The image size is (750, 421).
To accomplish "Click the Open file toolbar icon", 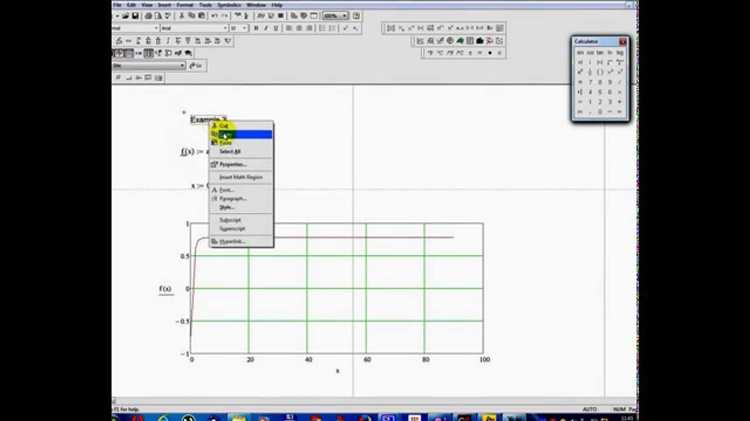I will tap(125, 16).
